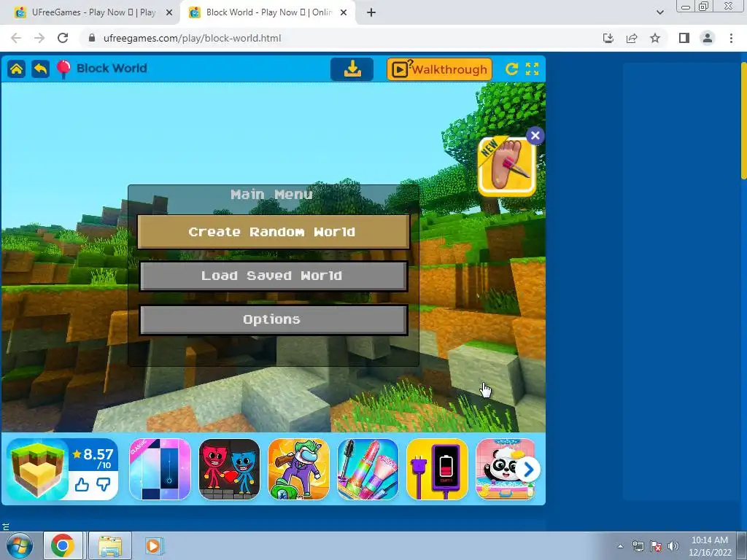This screenshot has width=747, height=560.
Task: Click the volume speaker tray icon
Action: coord(673,546)
